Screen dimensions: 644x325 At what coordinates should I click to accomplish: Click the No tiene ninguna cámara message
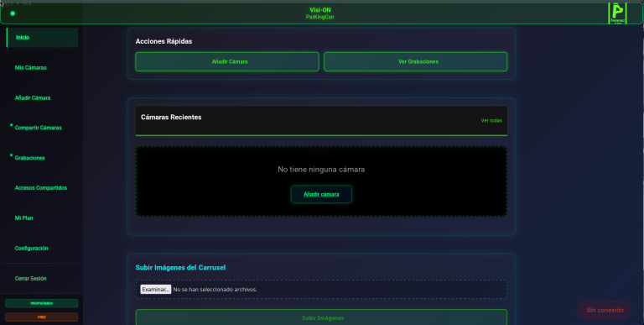pyautogui.click(x=321, y=170)
